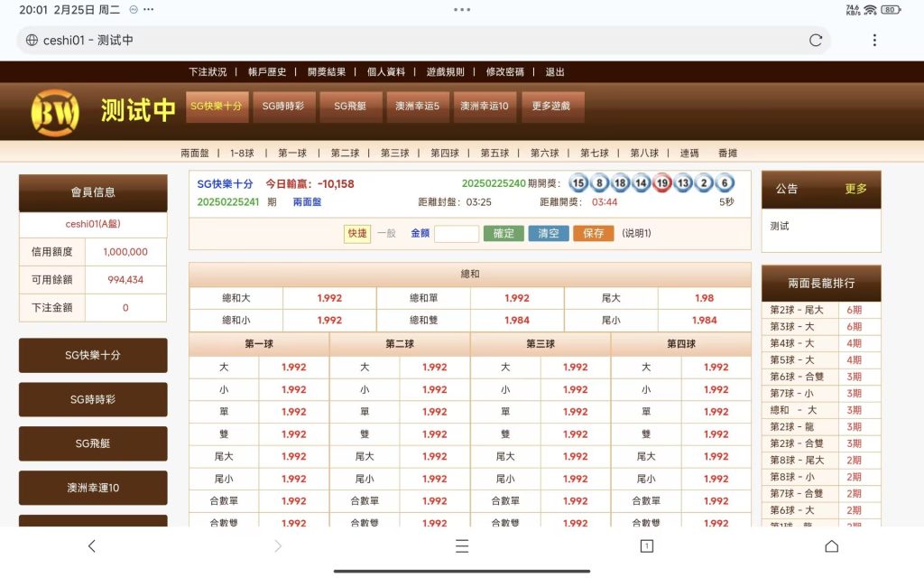
Task: Open the browser hamburger menu at bottom
Action: tap(462, 546)
